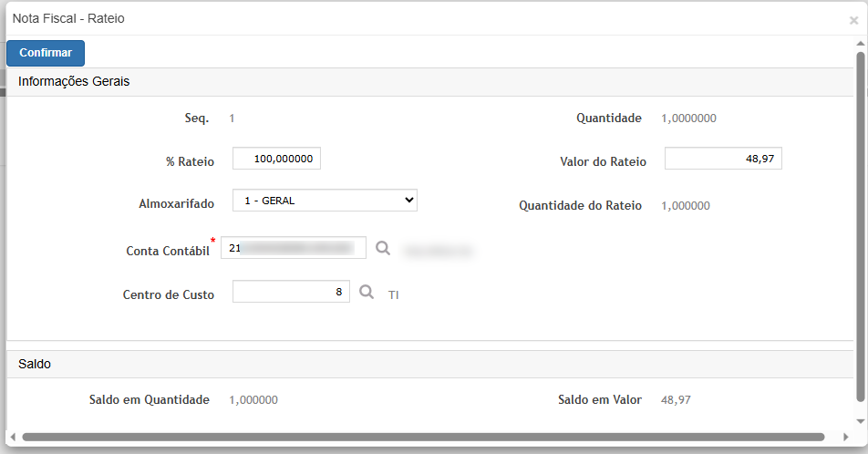Click the Saldo em Valor amount 48,97
The width and height of the screenshot is (868, 454).
point(678,399)
